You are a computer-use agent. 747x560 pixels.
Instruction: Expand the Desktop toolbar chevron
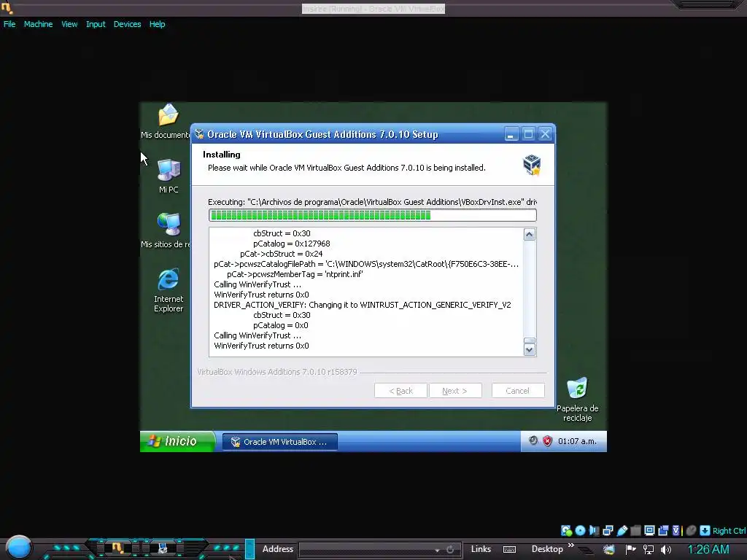[570, 545]
